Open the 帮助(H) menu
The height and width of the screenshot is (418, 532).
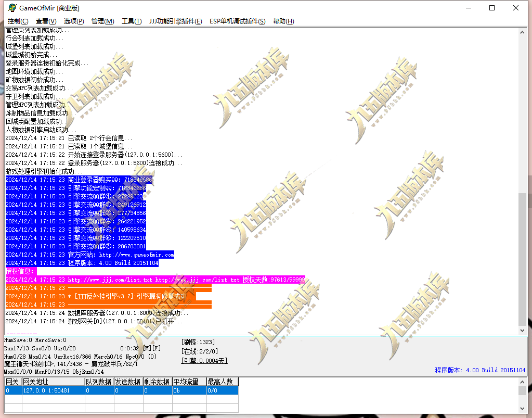point(283,21)
